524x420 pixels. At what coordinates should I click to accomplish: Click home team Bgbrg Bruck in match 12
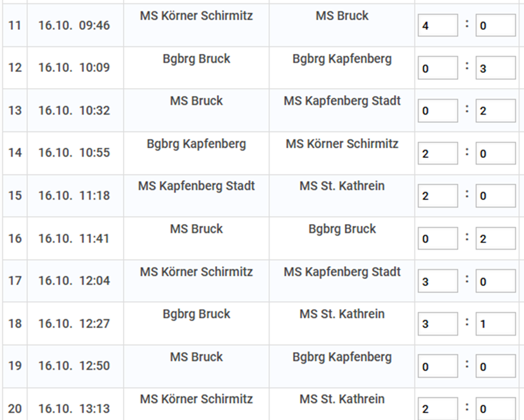coord(196,59)
